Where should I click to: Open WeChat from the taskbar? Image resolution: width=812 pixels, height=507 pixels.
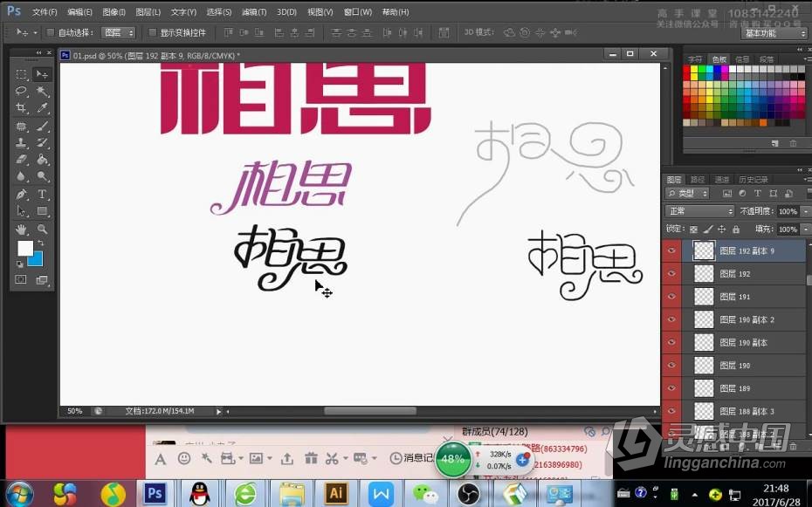424,494
